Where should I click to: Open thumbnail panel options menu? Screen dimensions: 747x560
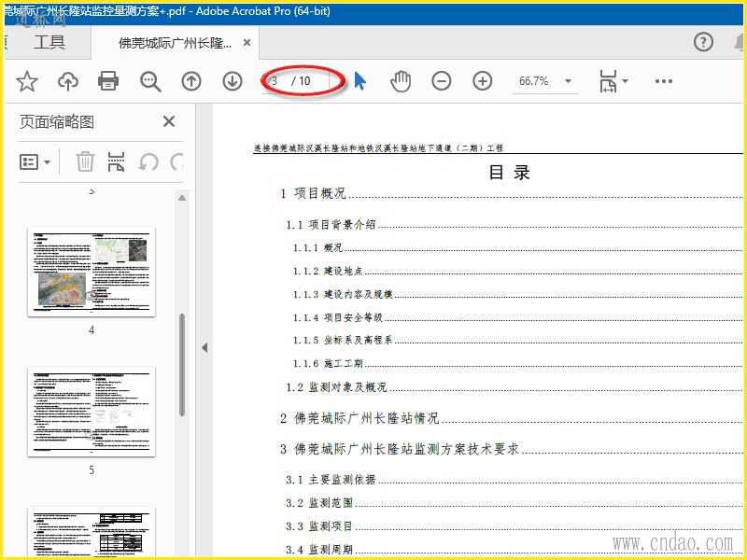tap(35, 161)
